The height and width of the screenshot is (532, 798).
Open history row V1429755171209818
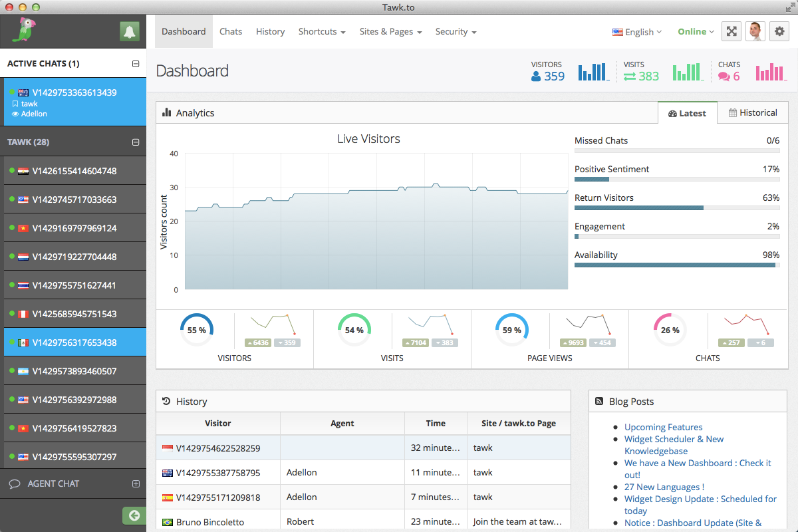coord(363,497)
